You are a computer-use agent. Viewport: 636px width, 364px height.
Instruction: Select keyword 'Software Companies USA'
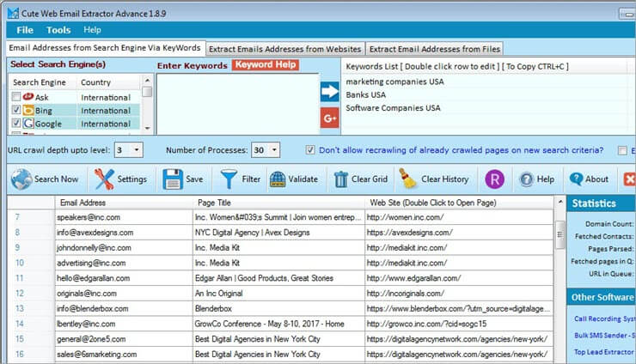tap(393, 108)
